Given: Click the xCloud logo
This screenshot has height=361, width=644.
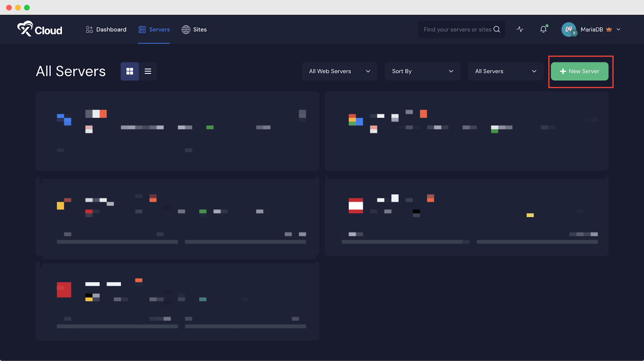Looking at the screenshot, I should pos(39,29).
